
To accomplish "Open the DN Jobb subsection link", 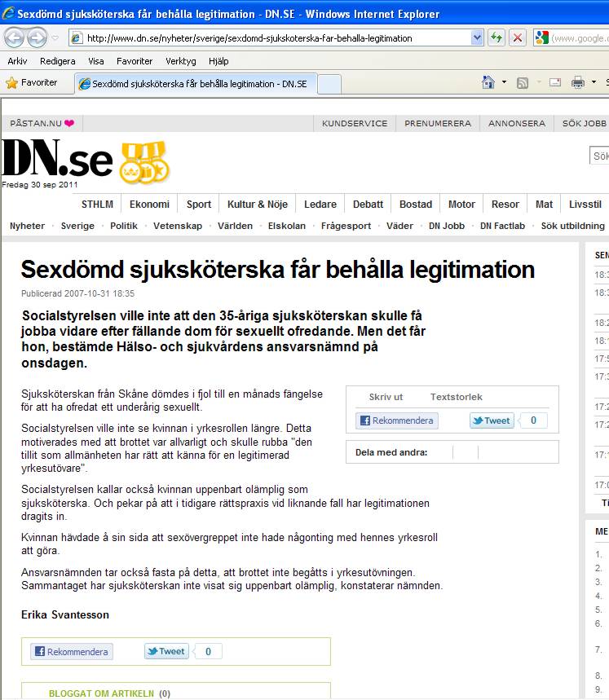I will click(x=447, y=226).
